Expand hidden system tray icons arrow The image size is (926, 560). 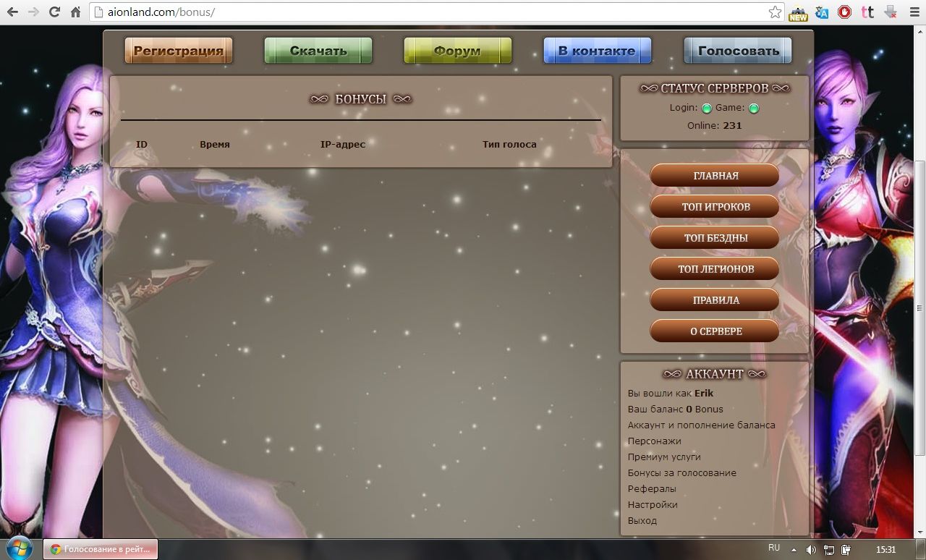point(794,549)
